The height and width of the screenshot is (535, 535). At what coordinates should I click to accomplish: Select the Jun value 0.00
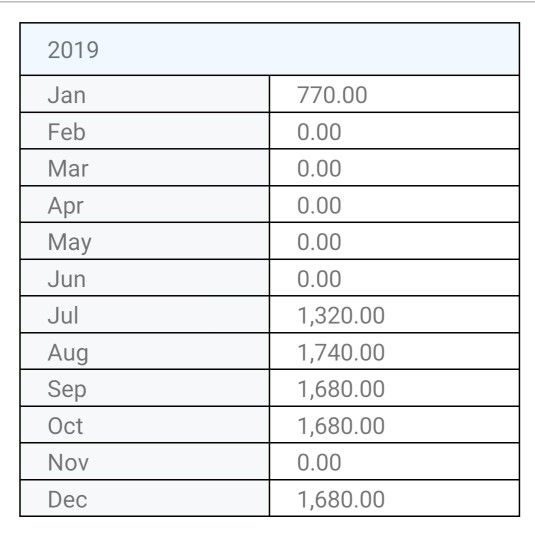[x=319, y=279]
